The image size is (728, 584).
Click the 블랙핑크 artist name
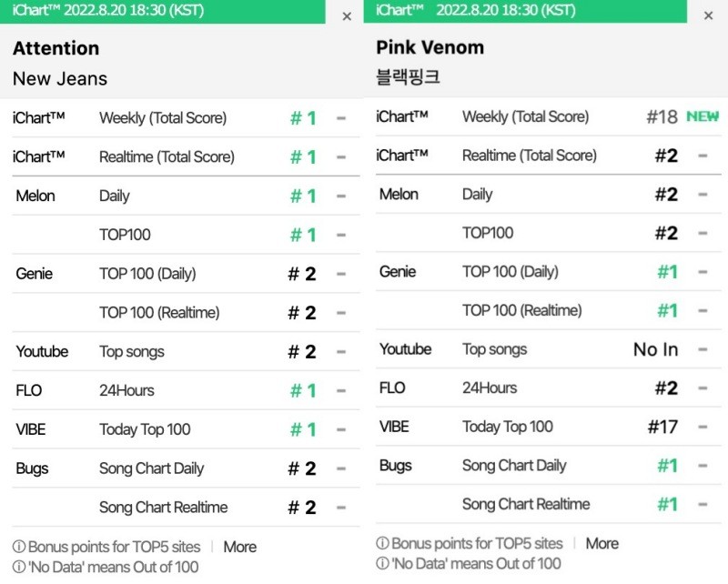(408, 76)
